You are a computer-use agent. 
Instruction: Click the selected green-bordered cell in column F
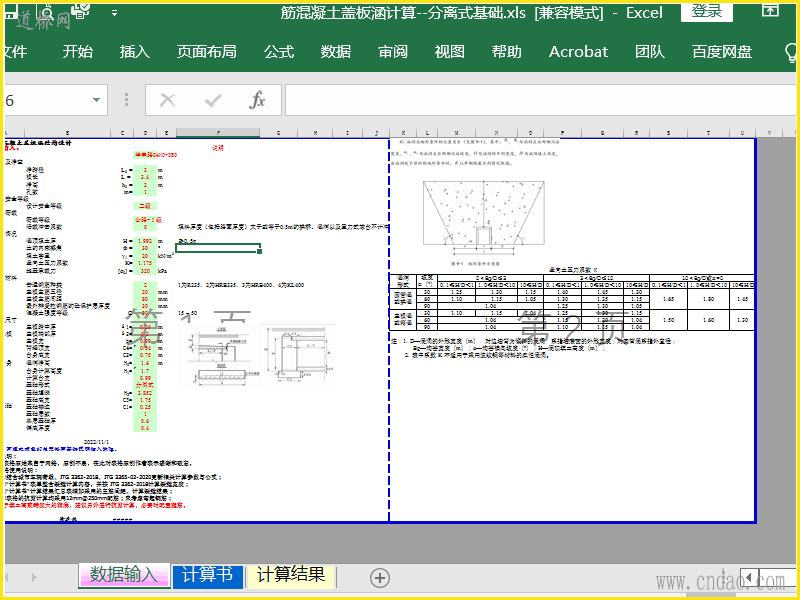pyautogui.click(x=218, y=248)
